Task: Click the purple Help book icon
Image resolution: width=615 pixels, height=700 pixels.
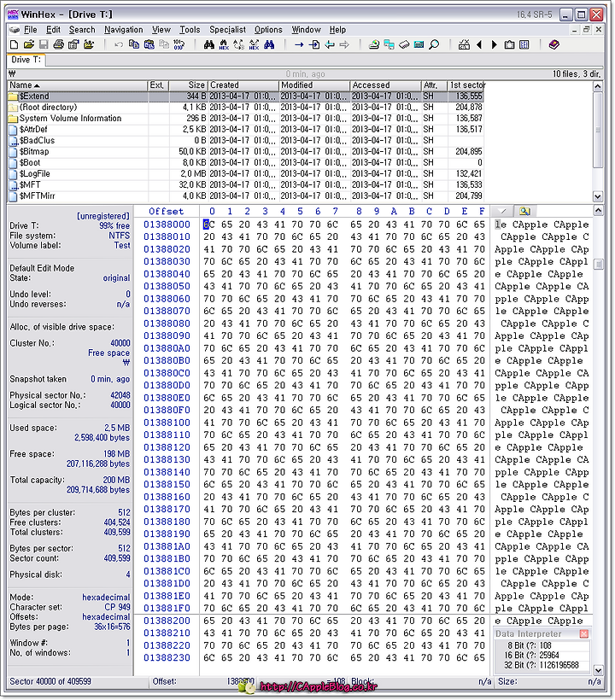Action: pyautogui.click(x=553, y=44)
